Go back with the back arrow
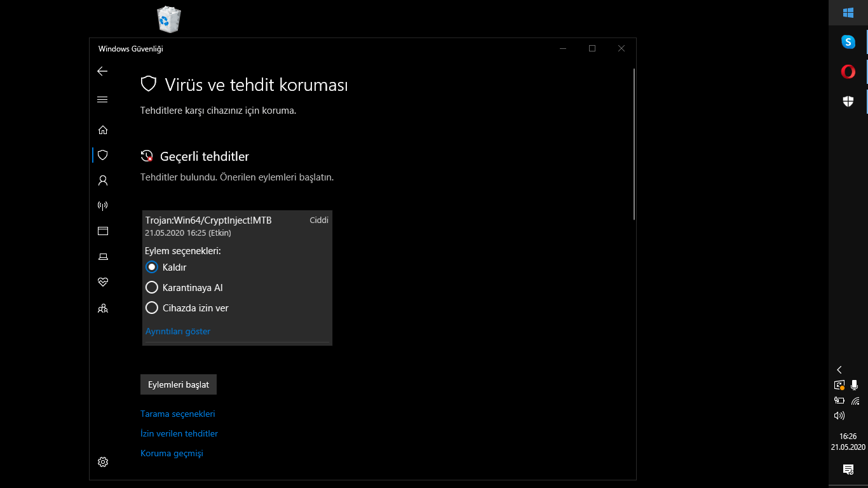 coord(102,71)
